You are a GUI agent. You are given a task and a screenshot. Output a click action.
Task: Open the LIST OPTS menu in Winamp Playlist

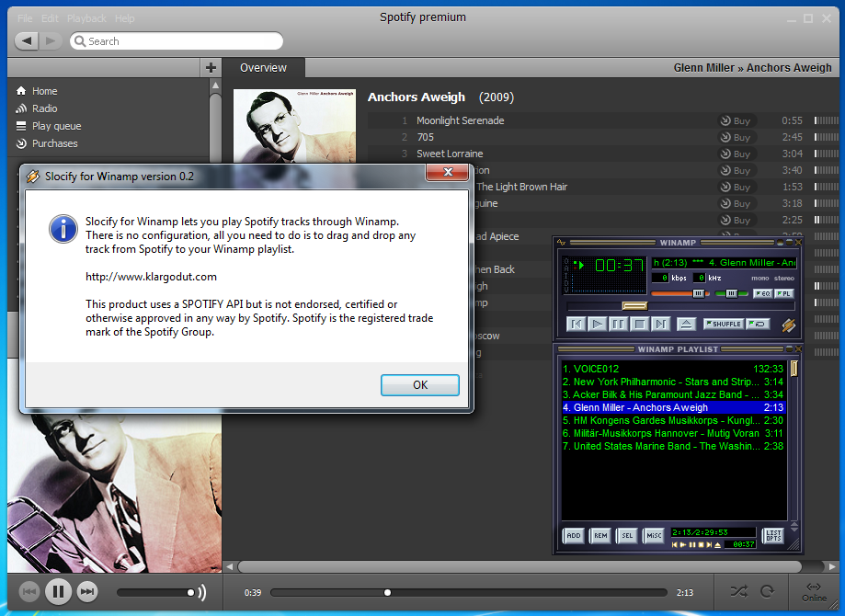pyautogui.click(x=773, y=535)
